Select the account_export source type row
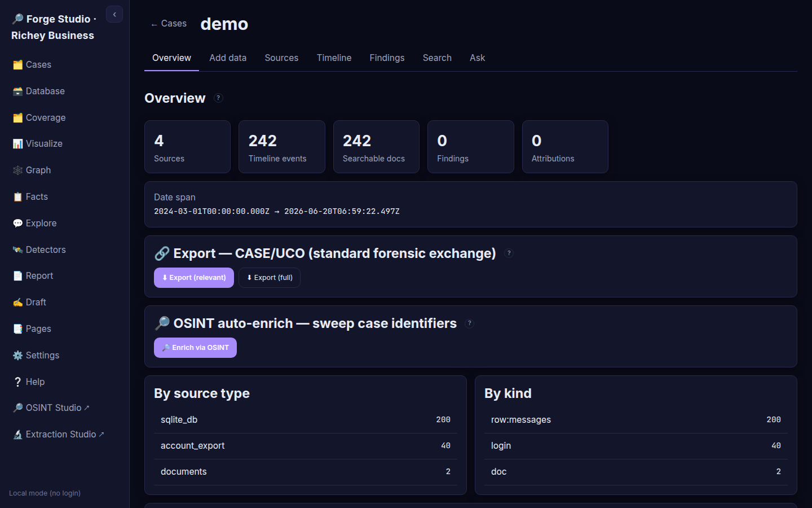The image size is (812, 508). [306, 446]
